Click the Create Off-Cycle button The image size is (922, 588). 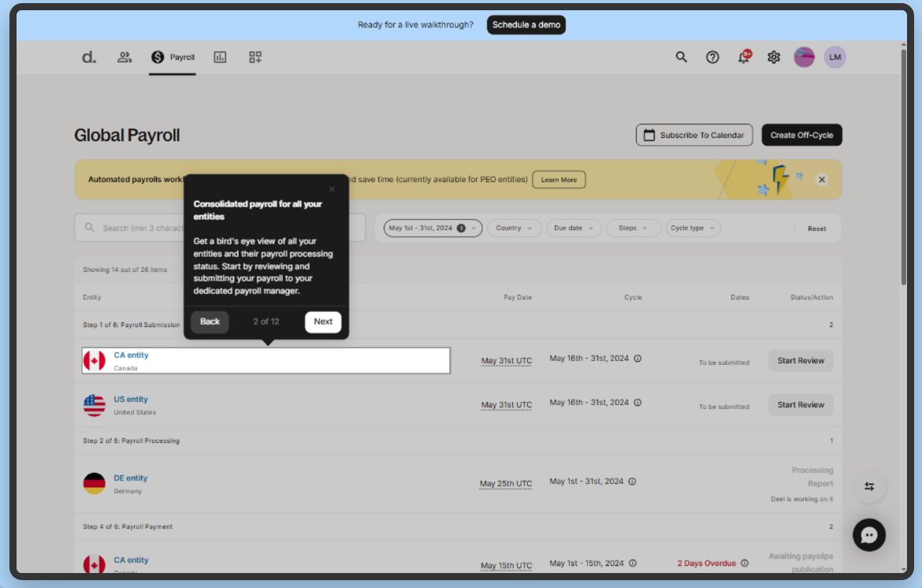pos(801,135)
